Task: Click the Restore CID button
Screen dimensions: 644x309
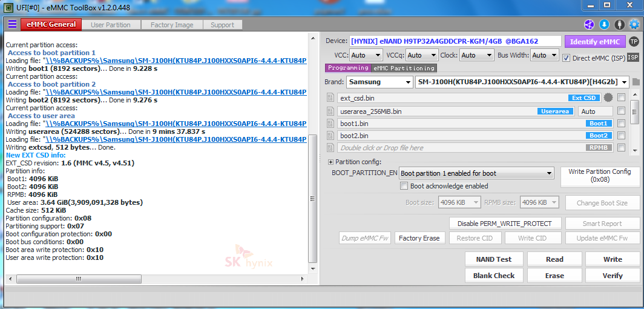Action: coord(474,238)
